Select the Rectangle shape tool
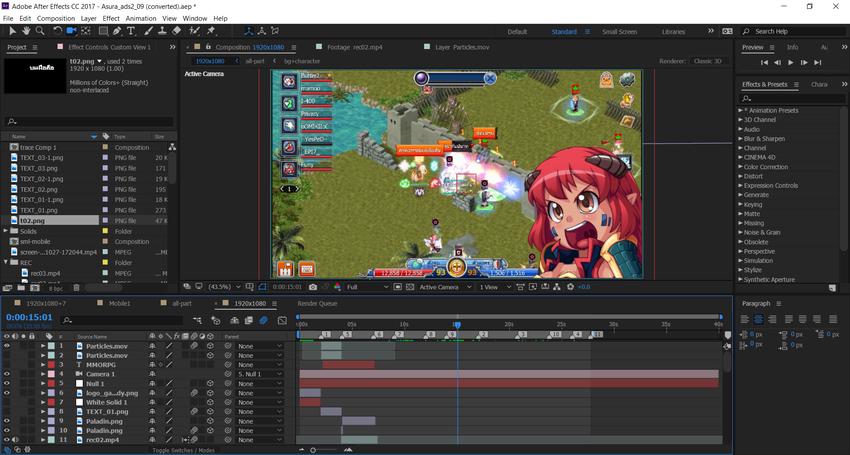Image resolution: width=850 pixels, height=455 pixels. tap(103, 31)
